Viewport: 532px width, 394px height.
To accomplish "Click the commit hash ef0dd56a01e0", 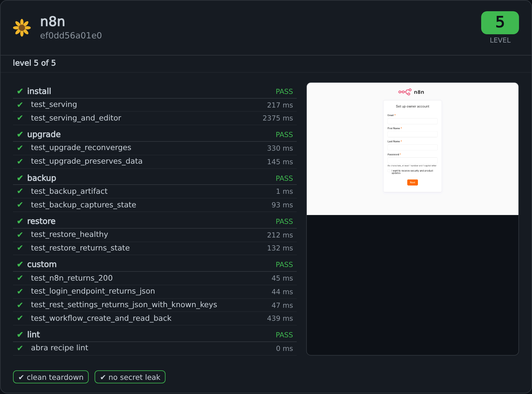I will pyautogui.click(x=71, y=35).
